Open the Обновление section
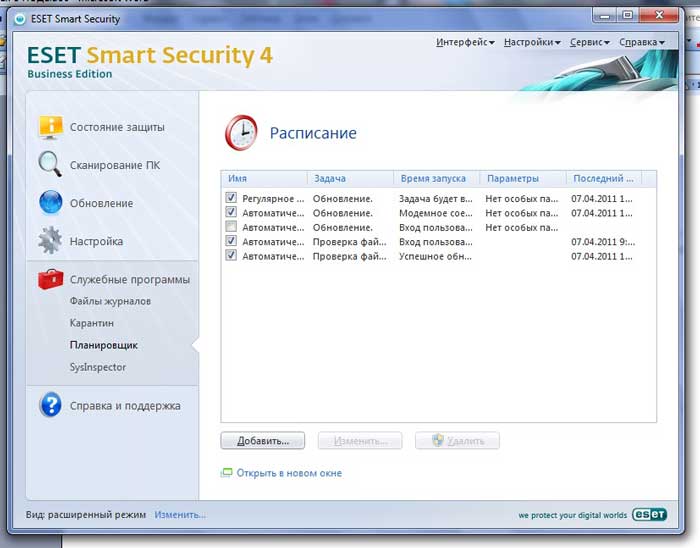The height and width of the screenshot is (548, 700). (101, 203)
